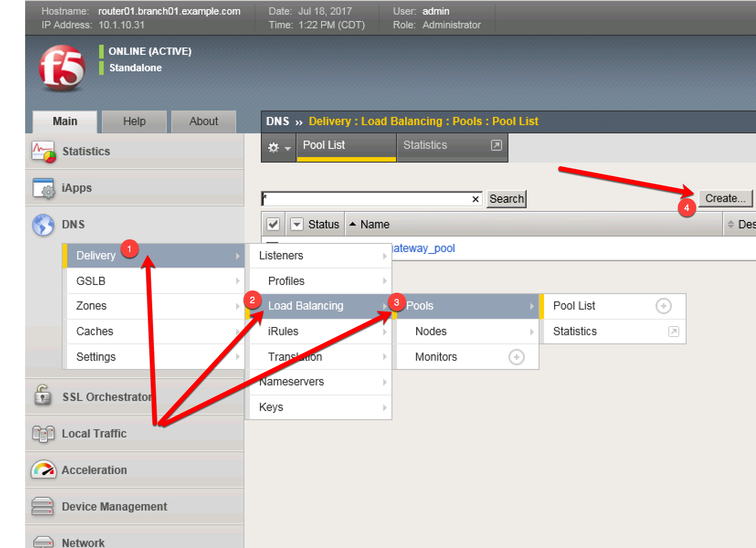The height and width of the screenshot is (548, 756).
Task: Click the Network icon in sidebar
Action: (43, 542)
